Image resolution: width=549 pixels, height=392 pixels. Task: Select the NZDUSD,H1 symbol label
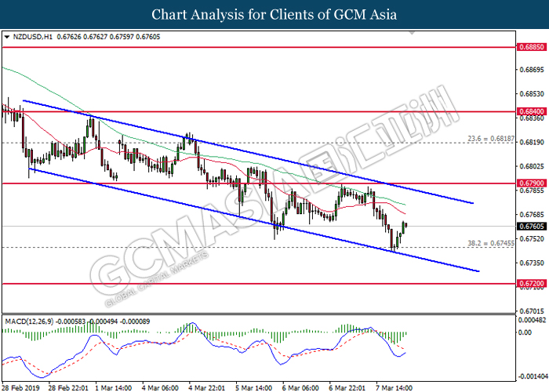pos(31,36)
